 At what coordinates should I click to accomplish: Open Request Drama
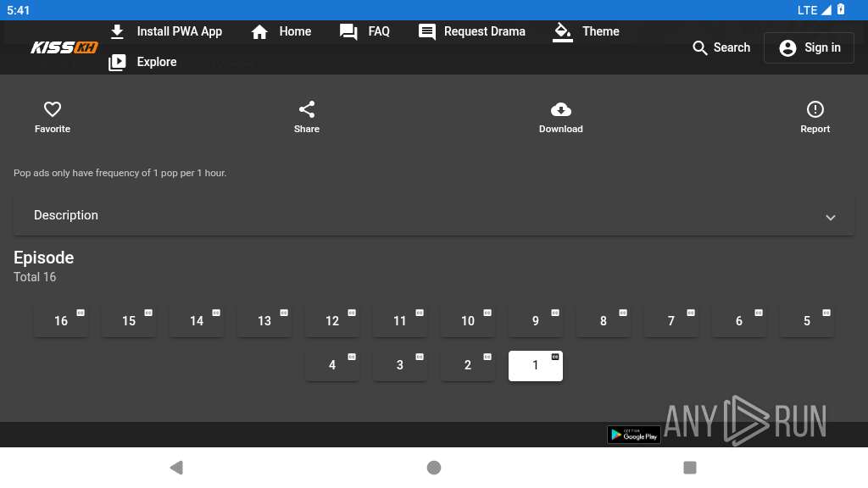coord(471,31)
